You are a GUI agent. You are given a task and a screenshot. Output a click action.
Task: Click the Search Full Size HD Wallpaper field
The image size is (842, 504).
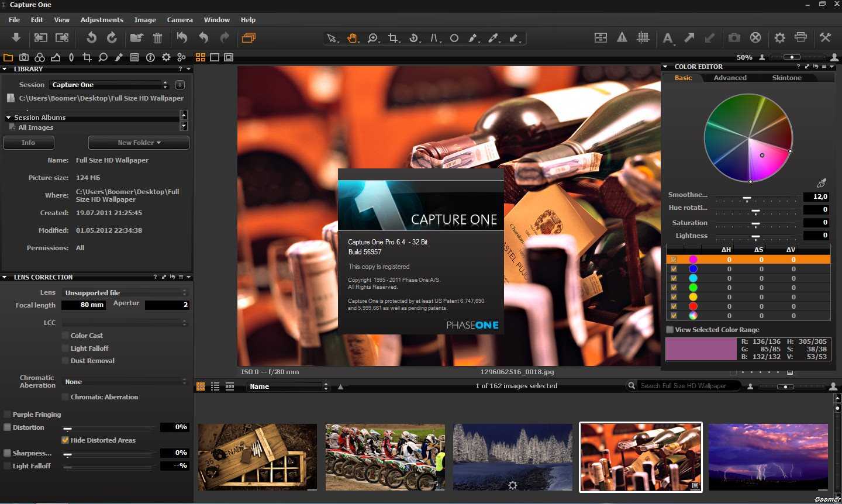pos(688,386)
